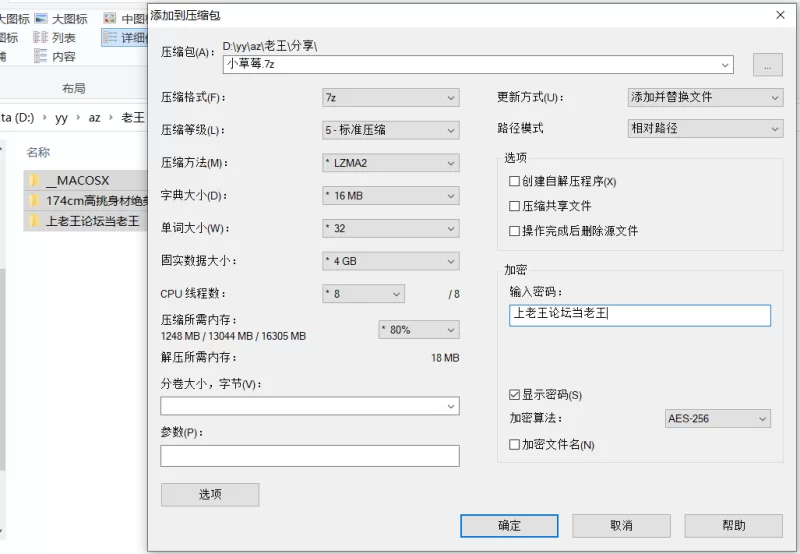The width and height of the screenshot is (800, 554).
Task: Click the browse "..." button for archive path
Action: pos(767,65)
